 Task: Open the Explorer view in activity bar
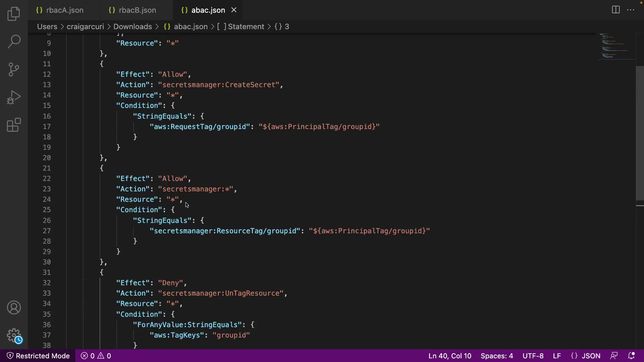pyautogui.click(x=14, y=14)
